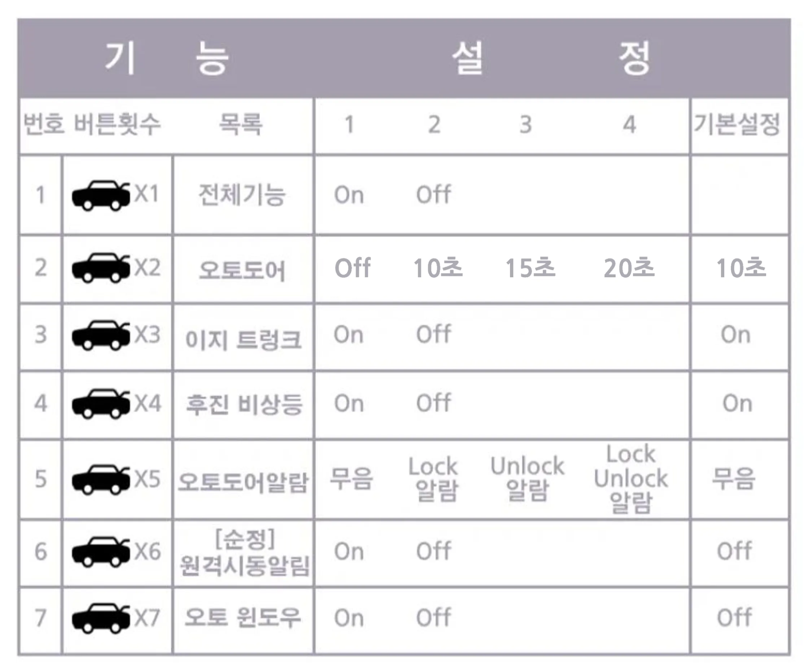
Task: Click default 10초 value for 오토도어
Action: [741, 268]
